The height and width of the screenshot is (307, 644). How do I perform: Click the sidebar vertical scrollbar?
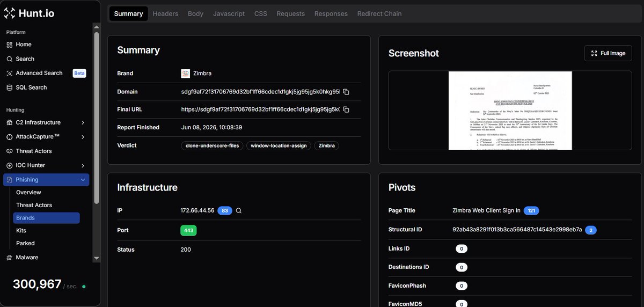point(97,118)
